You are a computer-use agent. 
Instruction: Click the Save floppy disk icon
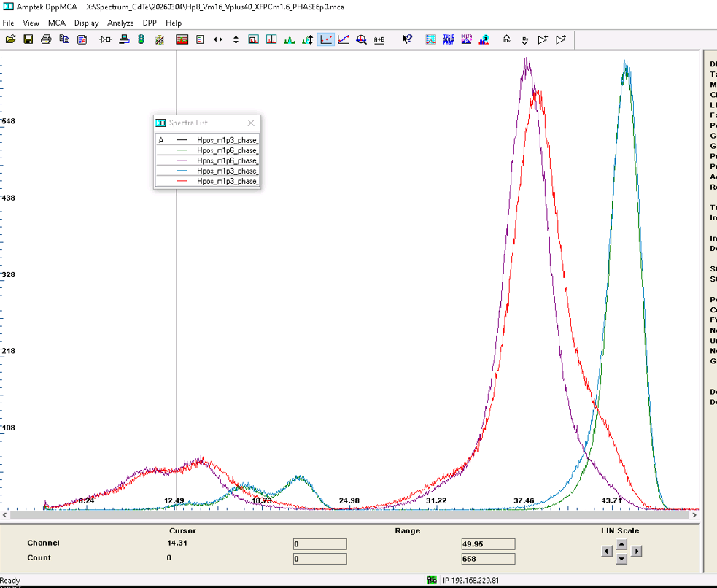pos(28,39)
